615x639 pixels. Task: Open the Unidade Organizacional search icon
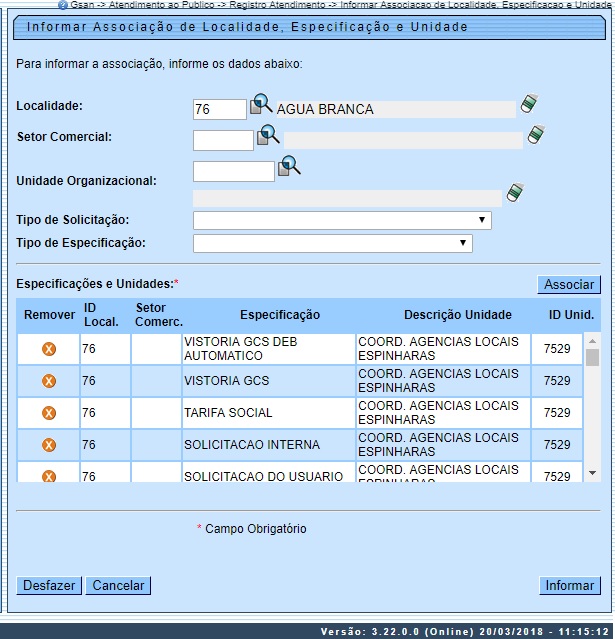(288, 166)
